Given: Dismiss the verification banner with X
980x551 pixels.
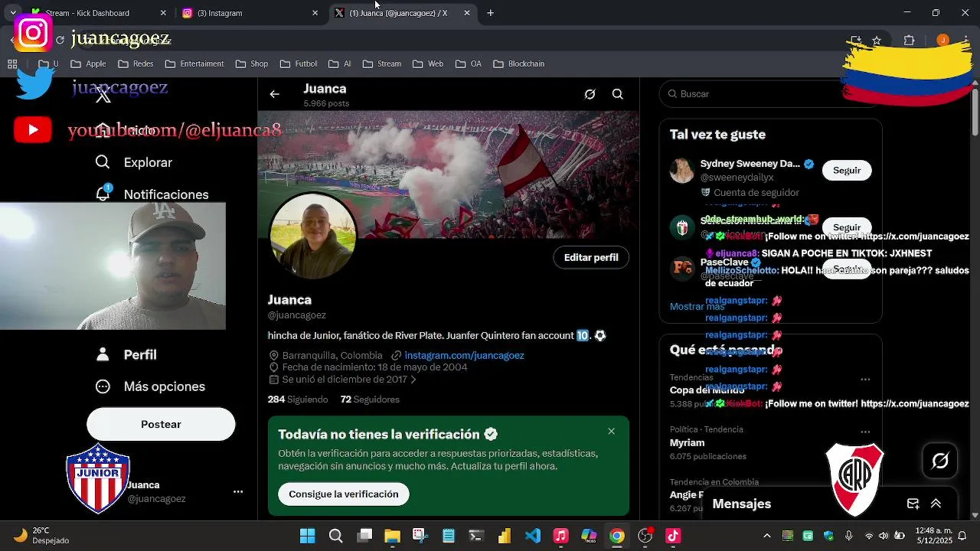Looking at the screenshot, I should (x=611, y=432).
